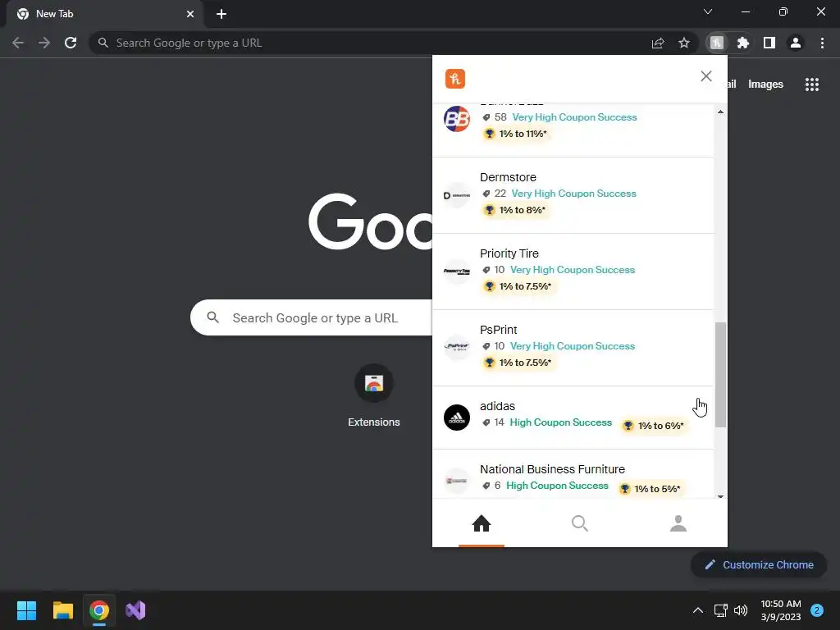
Task: Go back with the back arrow
Action: (x=18, y=43)
